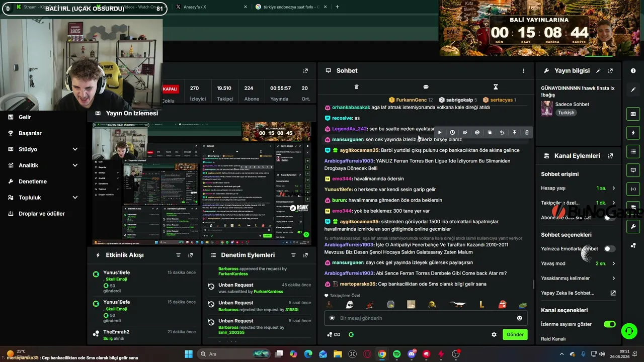Click the delete trash icon in message toolbar

click(x=527, y=133)
